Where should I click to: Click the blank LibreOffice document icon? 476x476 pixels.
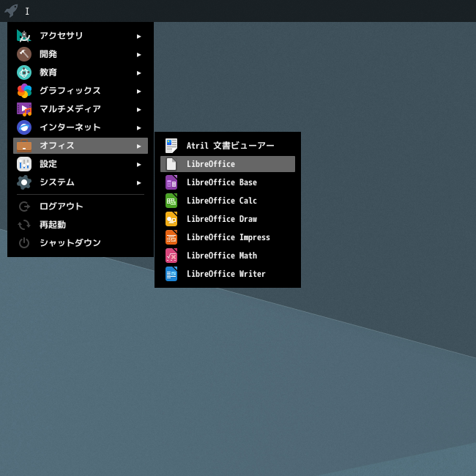(x=171, y=164)
